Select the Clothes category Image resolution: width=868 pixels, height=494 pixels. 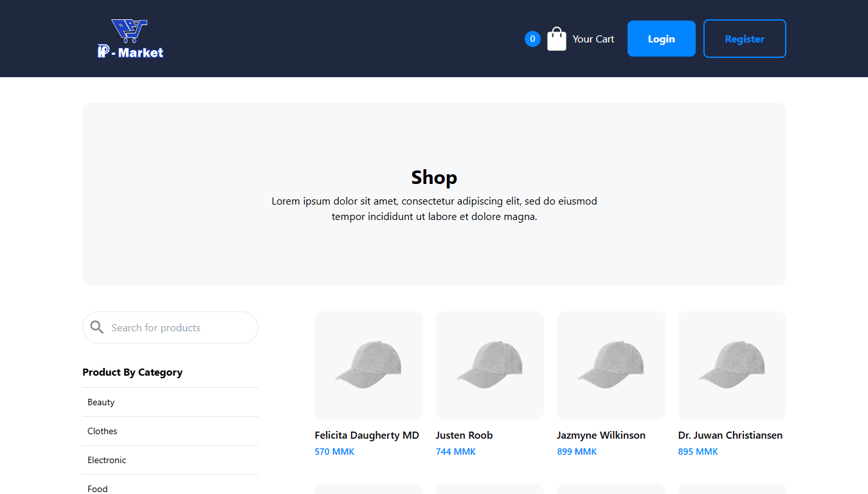click(102, 431)
